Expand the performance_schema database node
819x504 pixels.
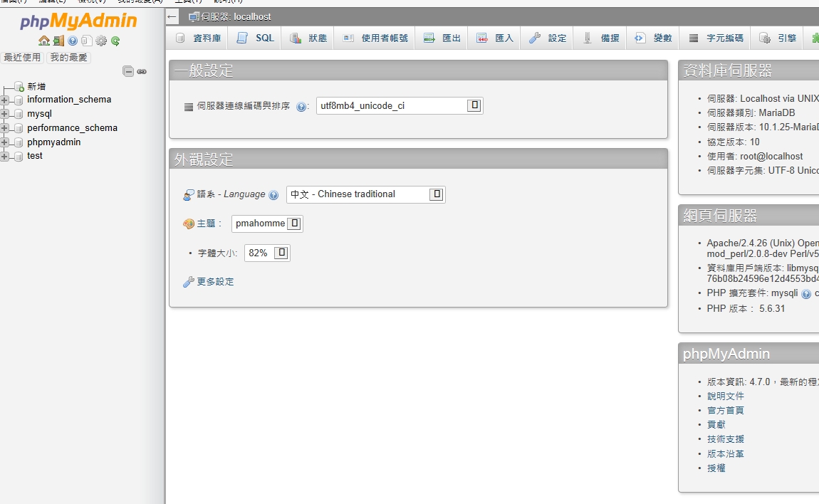[x=4, y=128]
